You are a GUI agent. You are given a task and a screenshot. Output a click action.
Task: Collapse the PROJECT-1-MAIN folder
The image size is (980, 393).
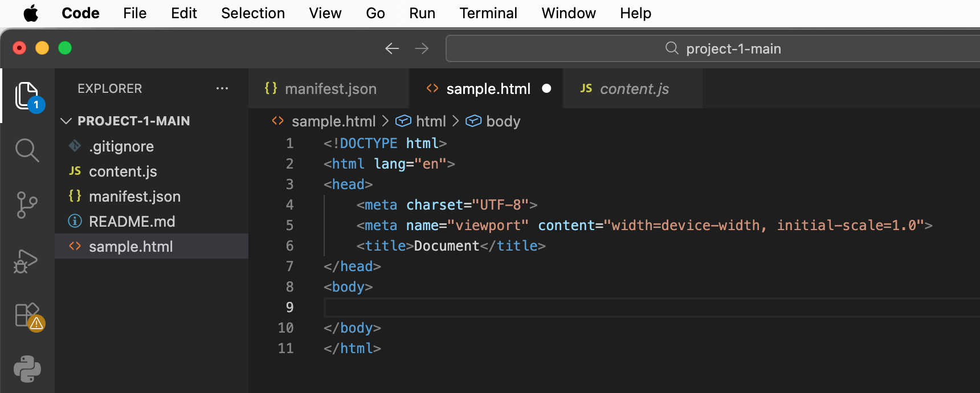67,121
